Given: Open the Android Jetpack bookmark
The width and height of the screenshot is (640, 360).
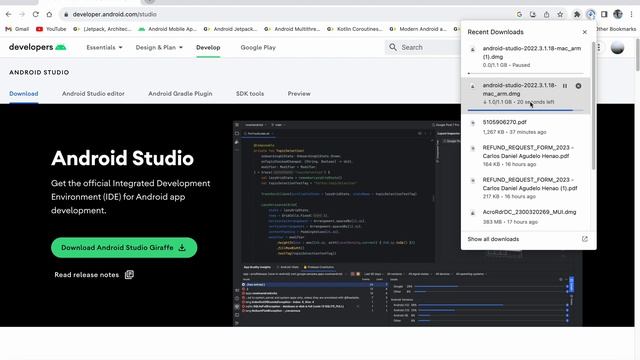Looking at the screenshot, I should (230, 29).
